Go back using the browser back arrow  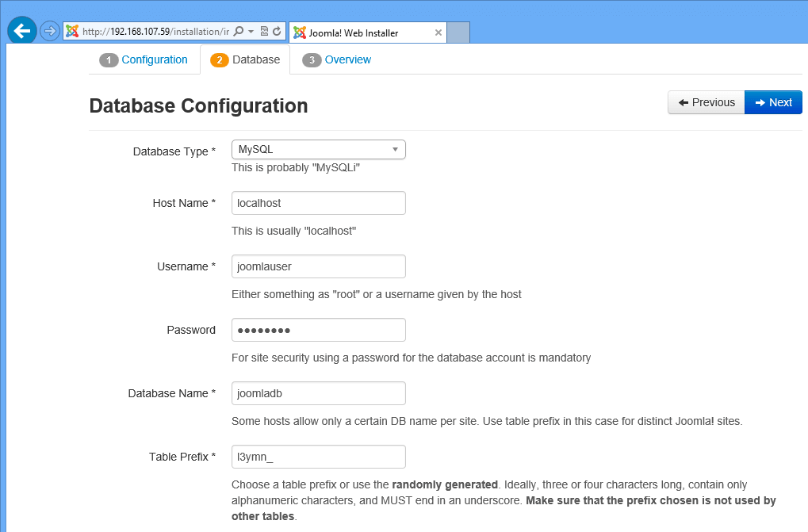click(x=21, y=31)
